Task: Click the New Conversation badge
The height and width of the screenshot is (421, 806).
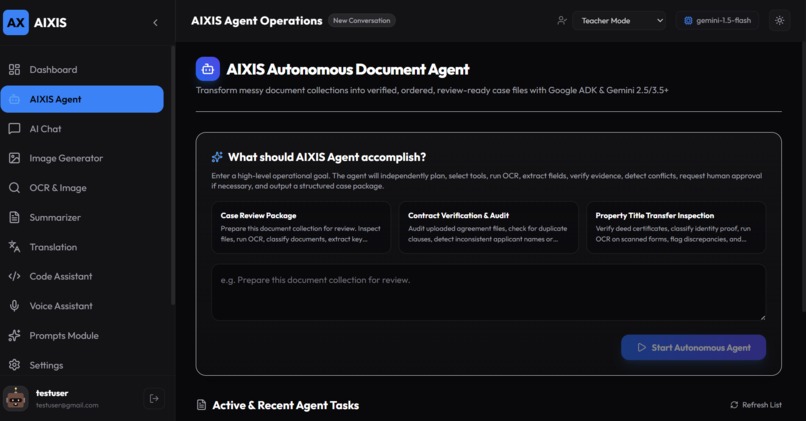Action: [x=362, y=21]
